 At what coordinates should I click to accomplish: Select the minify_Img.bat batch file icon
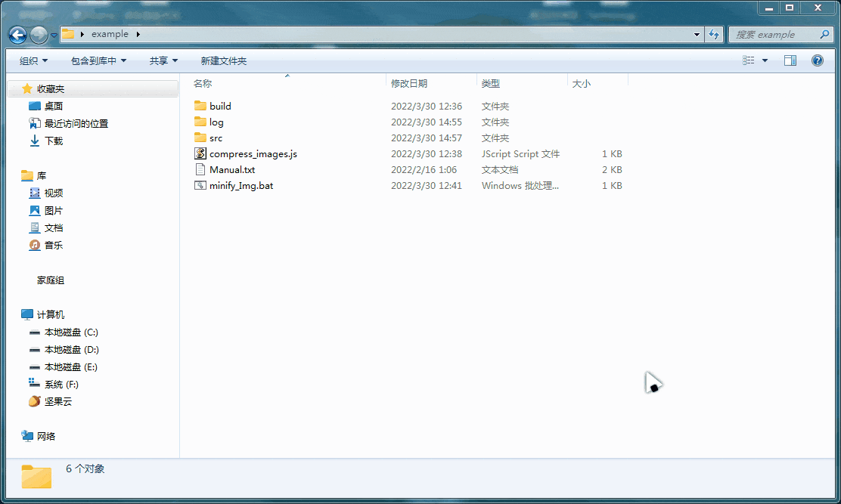200,185
